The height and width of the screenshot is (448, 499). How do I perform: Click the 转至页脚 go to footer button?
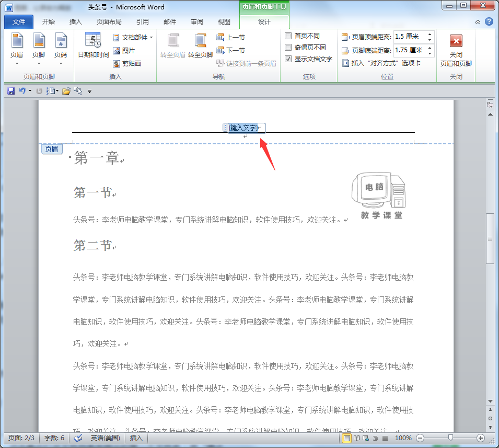point(200,45)
